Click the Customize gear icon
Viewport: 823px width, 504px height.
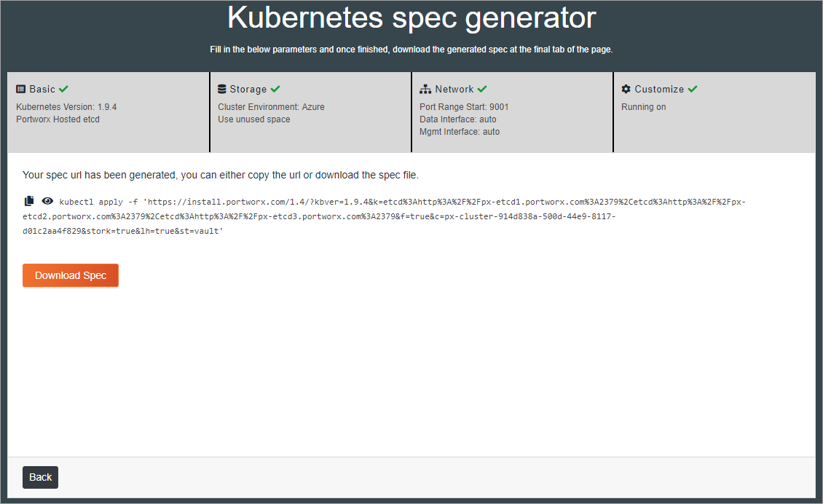(x=626, y=90)
